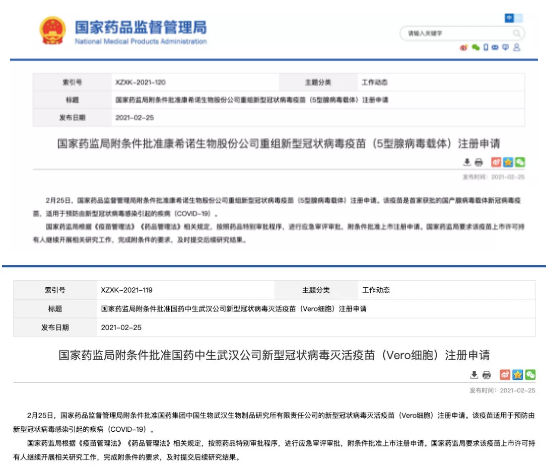Click 工作动态 category in first table

tap(374, 82)
